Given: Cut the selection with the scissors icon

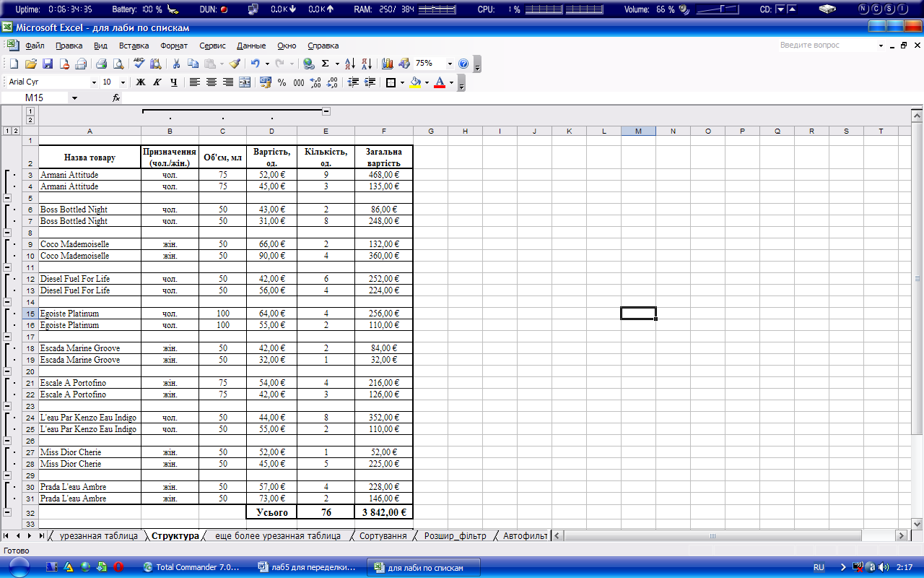Looking at the screenshot, I should (x=176, y=64).
